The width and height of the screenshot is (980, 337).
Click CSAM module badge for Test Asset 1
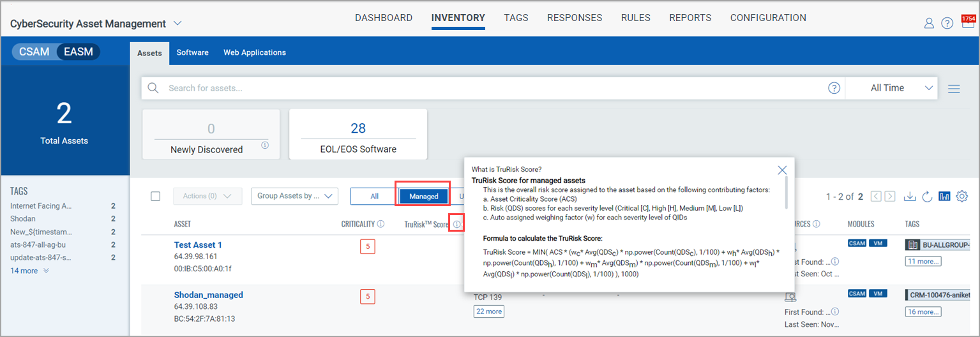(857, 243)
